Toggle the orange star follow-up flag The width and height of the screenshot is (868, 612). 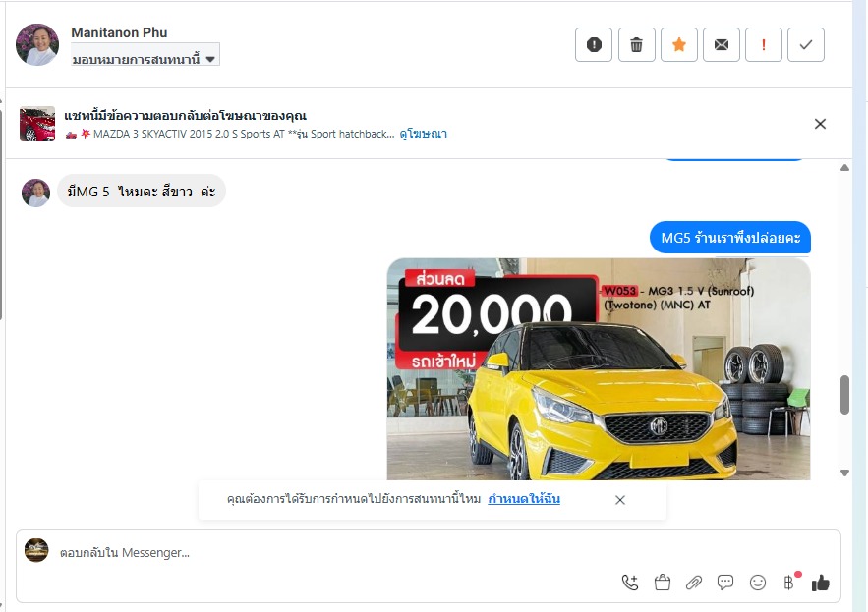point(679,45)
